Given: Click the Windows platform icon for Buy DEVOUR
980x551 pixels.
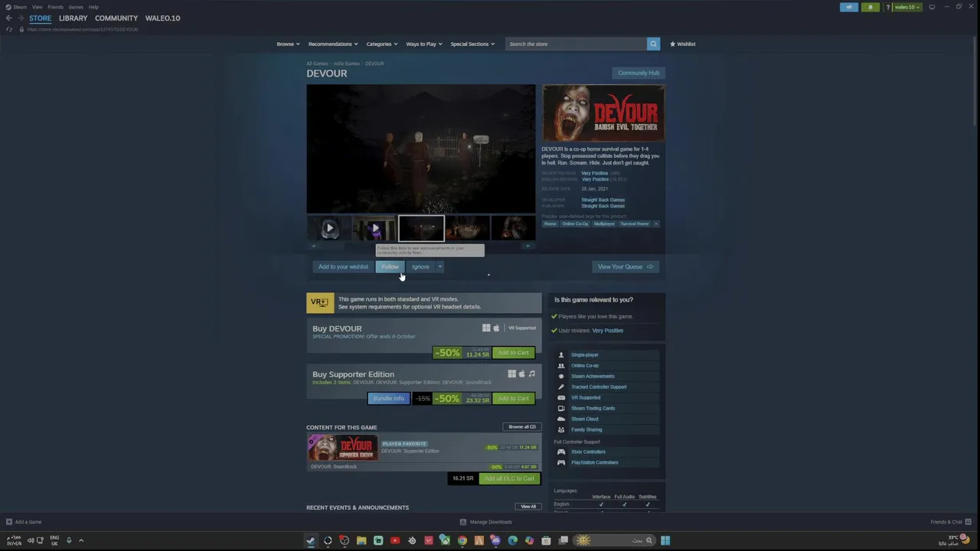Looking at the screenshot, I should (x=486, y=328).
